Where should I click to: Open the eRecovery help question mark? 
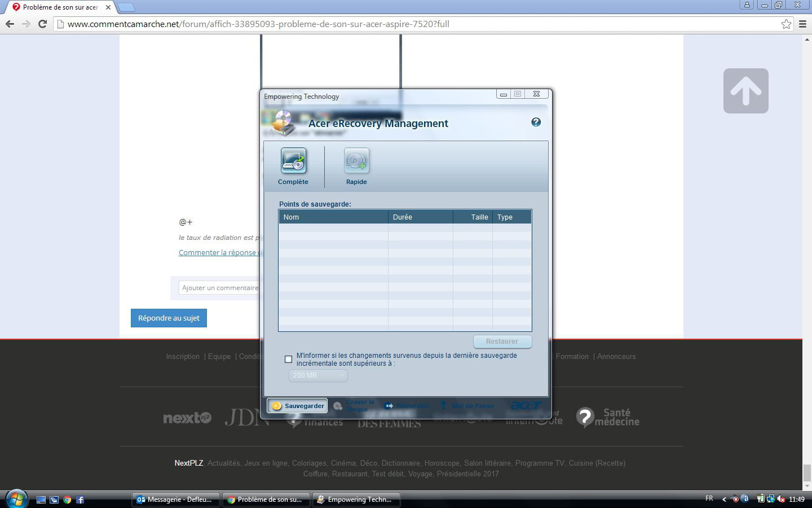click(536, 122)
